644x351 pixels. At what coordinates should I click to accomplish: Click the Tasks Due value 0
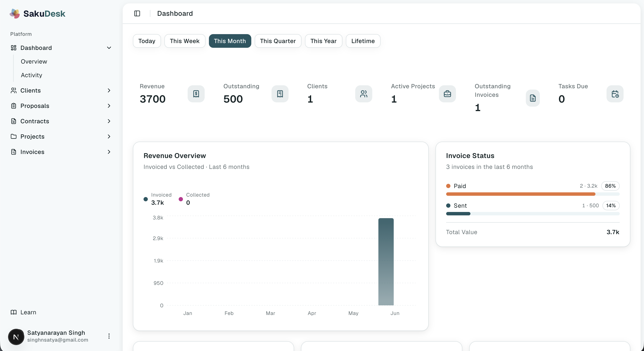tap(562, 99)
